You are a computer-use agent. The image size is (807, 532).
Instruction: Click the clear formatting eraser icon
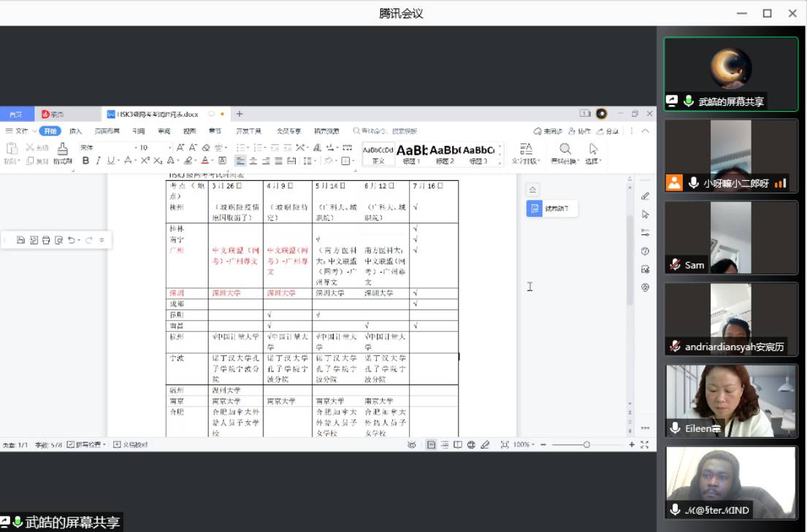204,147
